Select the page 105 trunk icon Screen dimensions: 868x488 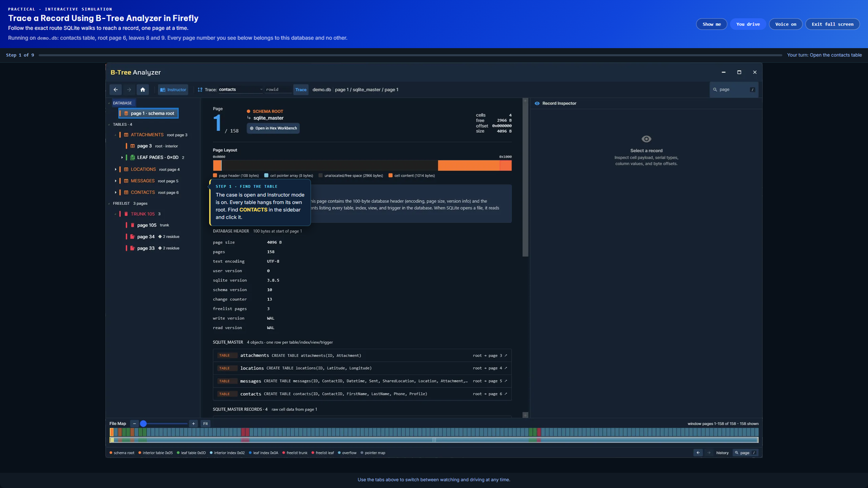pos(132,225)
